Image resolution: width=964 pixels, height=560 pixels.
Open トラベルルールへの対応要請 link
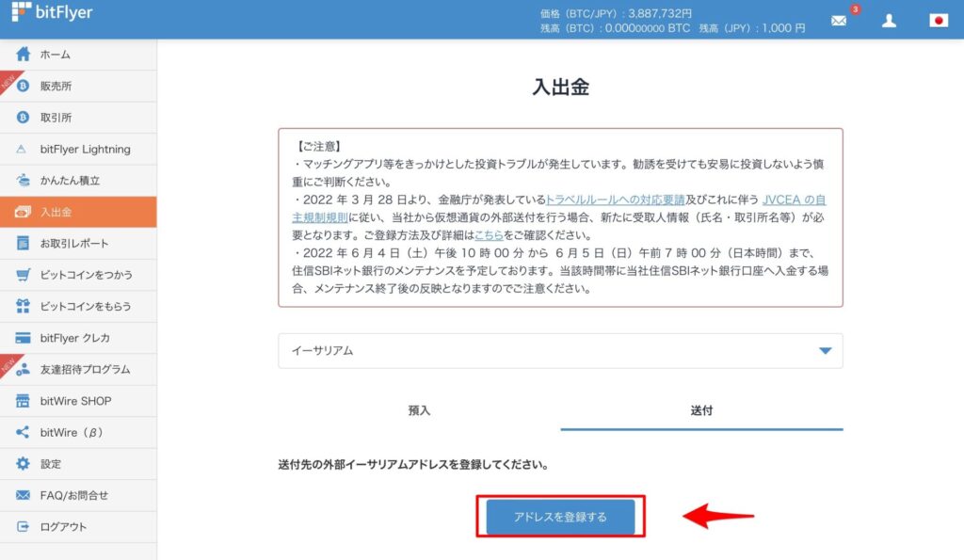(x=615, y=200)
